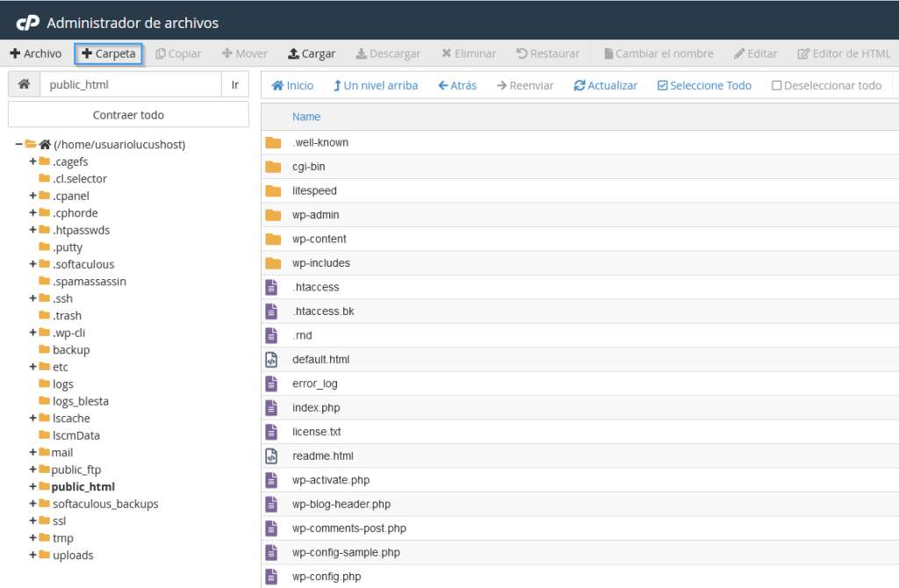Click the home icon beside the path field

[24, 82]
